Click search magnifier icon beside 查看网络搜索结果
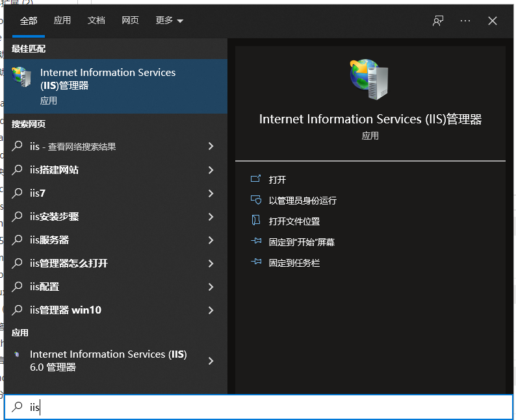The width and height of the screenshot is (516, 420). point(17,146)
